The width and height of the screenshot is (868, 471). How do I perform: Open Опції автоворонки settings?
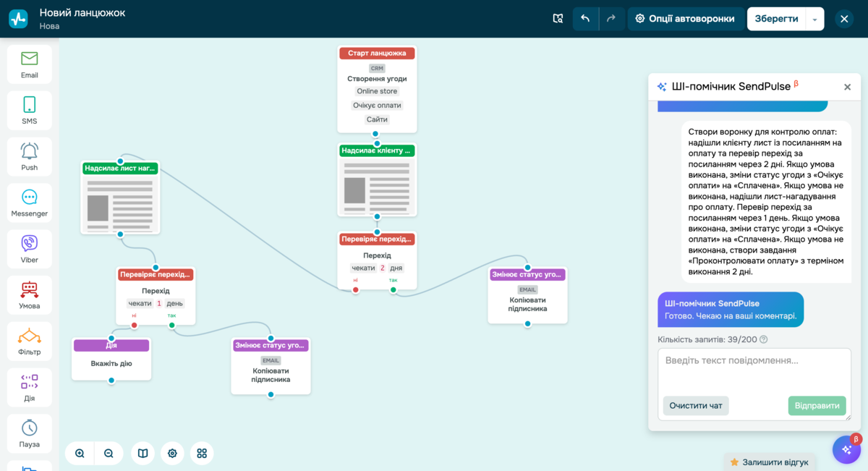[684, 19]
